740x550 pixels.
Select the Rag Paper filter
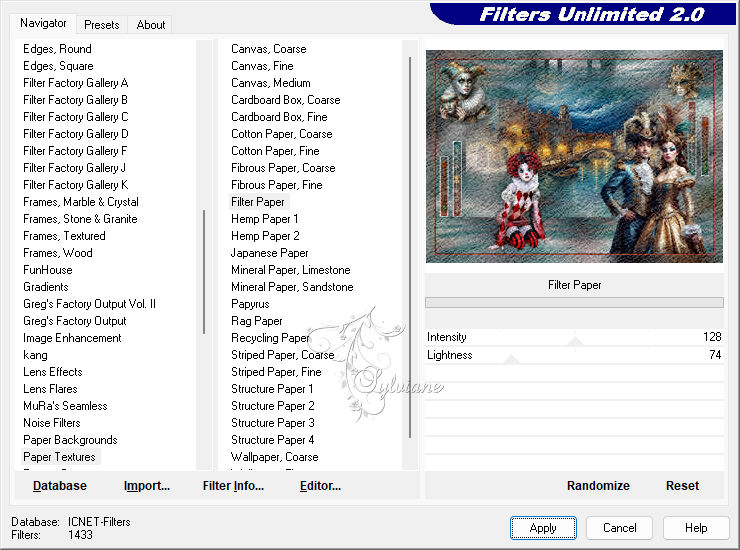pyautogui.click(x=257, y=321)
